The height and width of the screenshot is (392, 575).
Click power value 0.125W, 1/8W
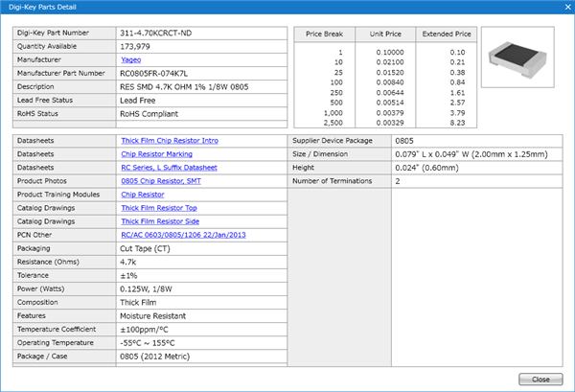[146, 288]
